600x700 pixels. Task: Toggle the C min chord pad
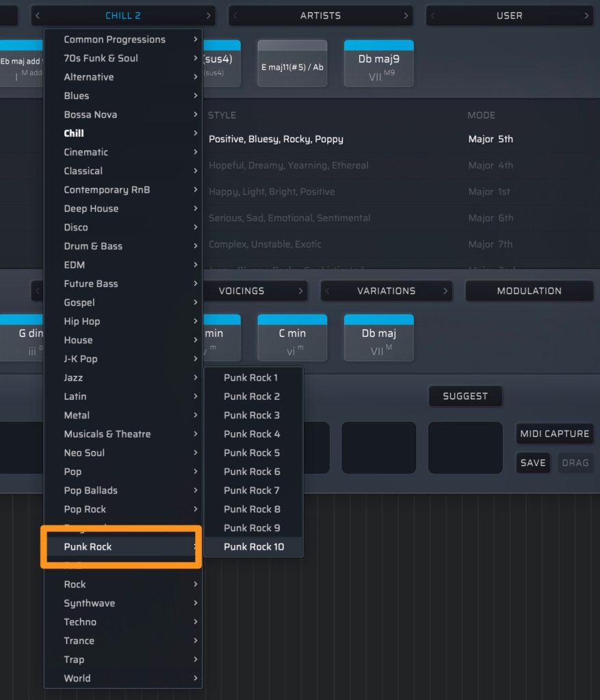[291, 338]
